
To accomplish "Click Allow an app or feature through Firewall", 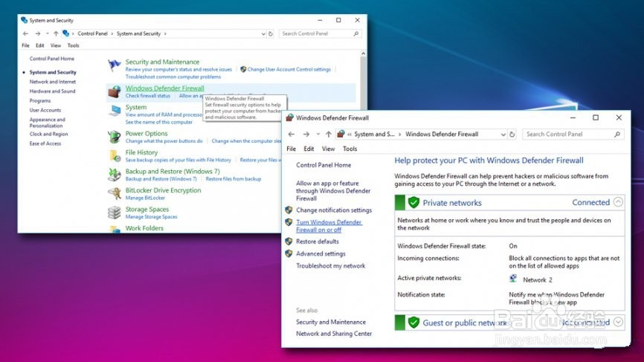I will pos(333,191).
